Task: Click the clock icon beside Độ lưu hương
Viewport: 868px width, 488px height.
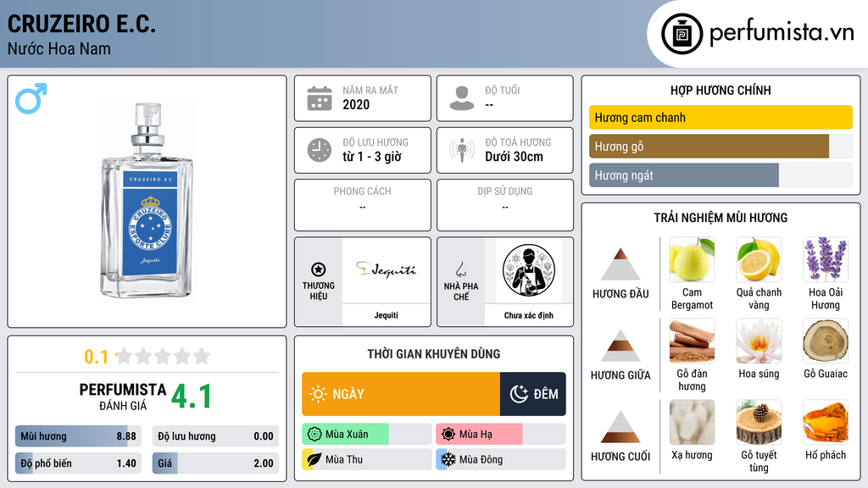Action: click(x=320, y=150)
